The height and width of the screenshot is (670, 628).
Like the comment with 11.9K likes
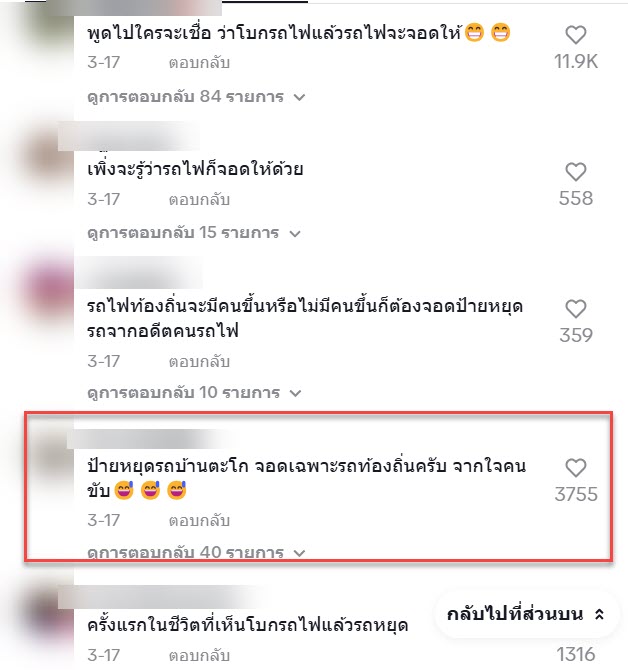tap(575, 35)
